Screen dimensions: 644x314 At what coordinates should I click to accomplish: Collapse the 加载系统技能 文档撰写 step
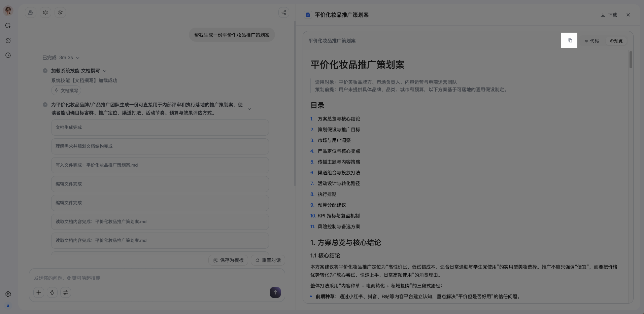click(x=105, y=71)
